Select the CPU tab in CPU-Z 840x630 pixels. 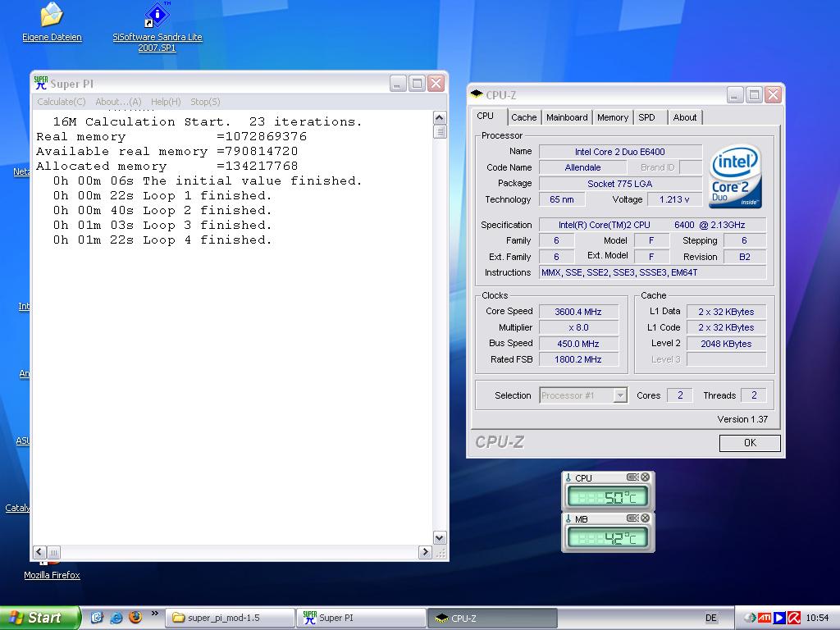click(486, 116)
